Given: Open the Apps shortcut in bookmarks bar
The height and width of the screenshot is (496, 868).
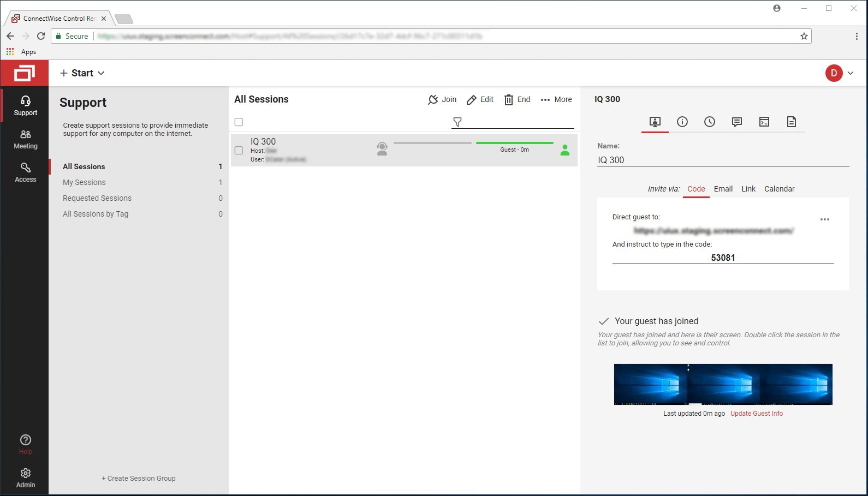Looking at the screenshot, I should pos(21,52).
